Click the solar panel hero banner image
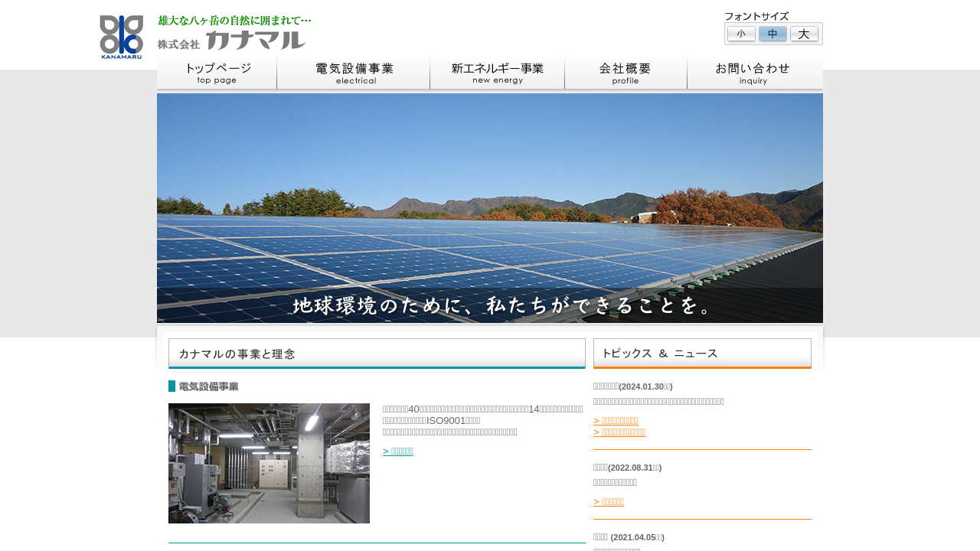This screenshot has width=980, height=551. (x=490, y=207)
